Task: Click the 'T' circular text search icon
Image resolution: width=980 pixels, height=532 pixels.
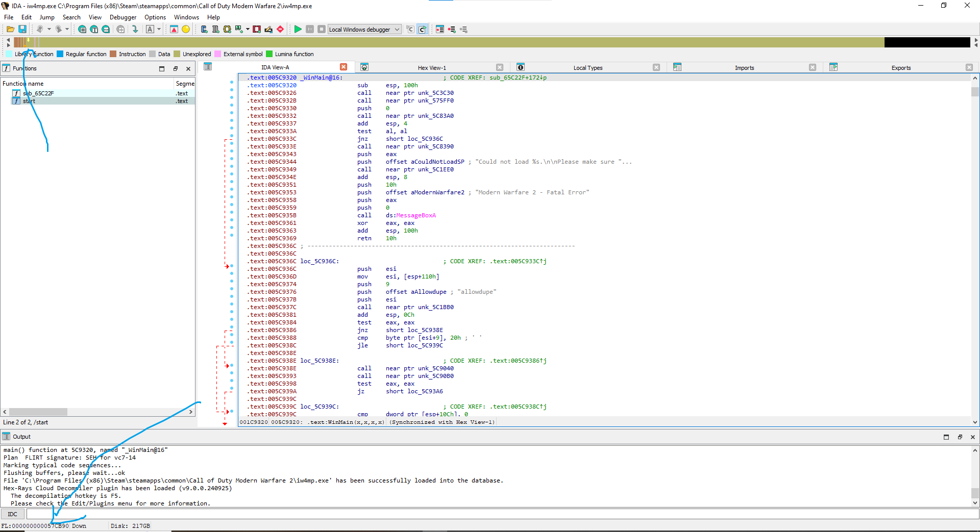Action: (94, 29)
